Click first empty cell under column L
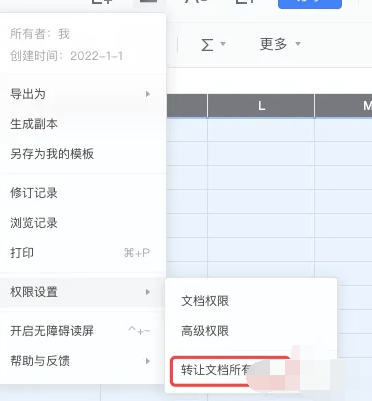The width and height of the screenshot is (372, 401). point(261,130)
